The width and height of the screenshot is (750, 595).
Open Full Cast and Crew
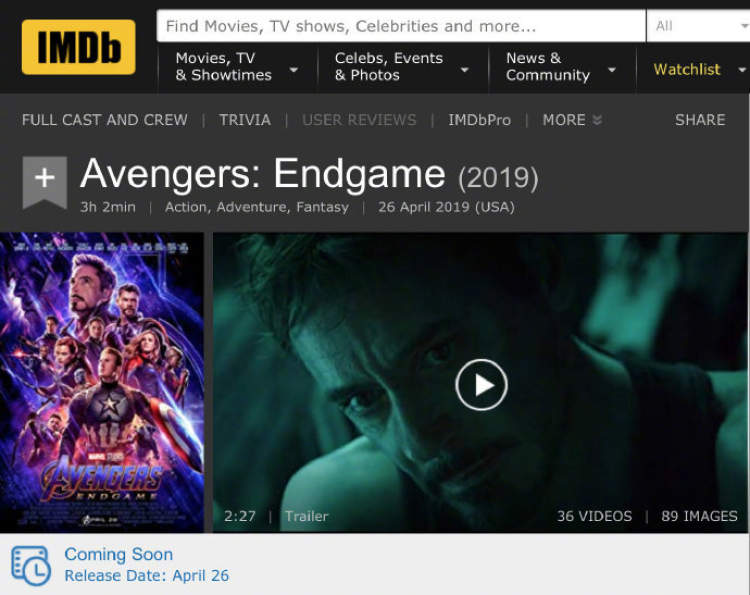(105, 120)
